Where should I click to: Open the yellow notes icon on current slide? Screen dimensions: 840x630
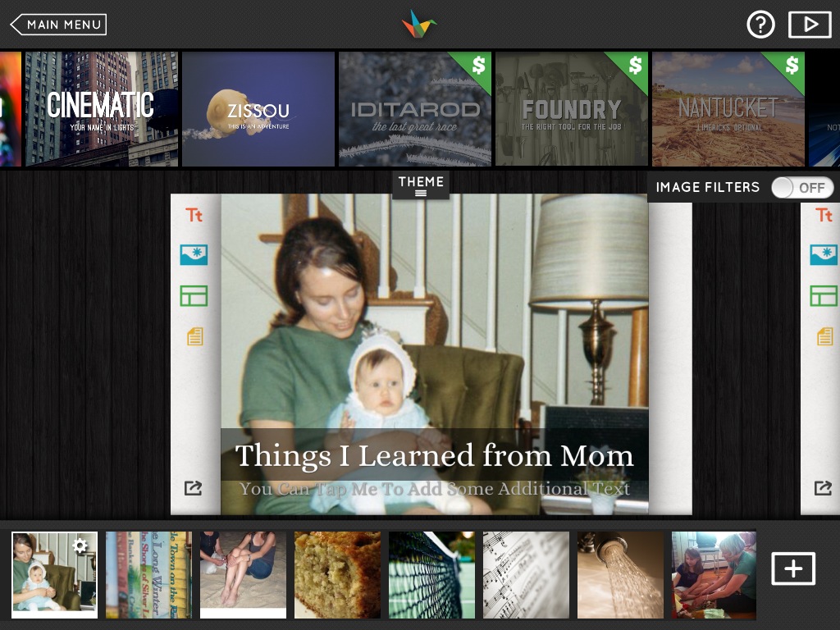click(195, 336)
